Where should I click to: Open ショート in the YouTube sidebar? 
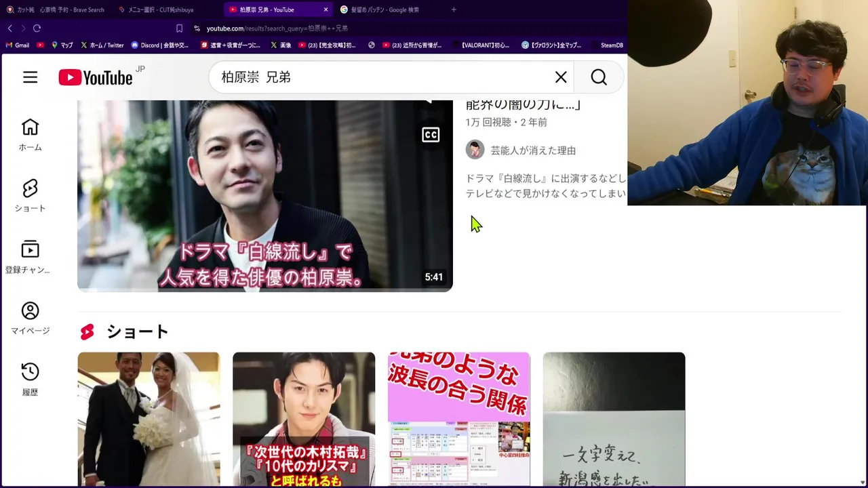point(30,196)
